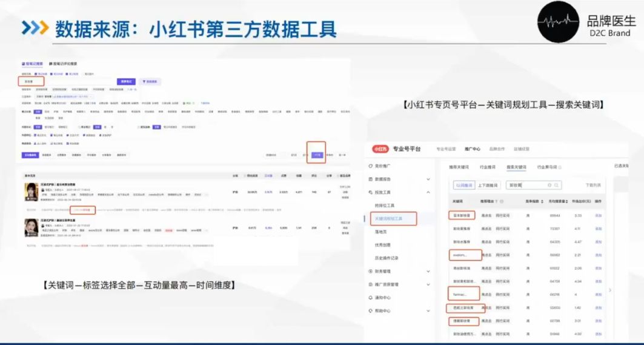This screenshot has height=345, width=644.
Task: Click the purple 互动量最高 sort button
Action: [x=31, y=155]
